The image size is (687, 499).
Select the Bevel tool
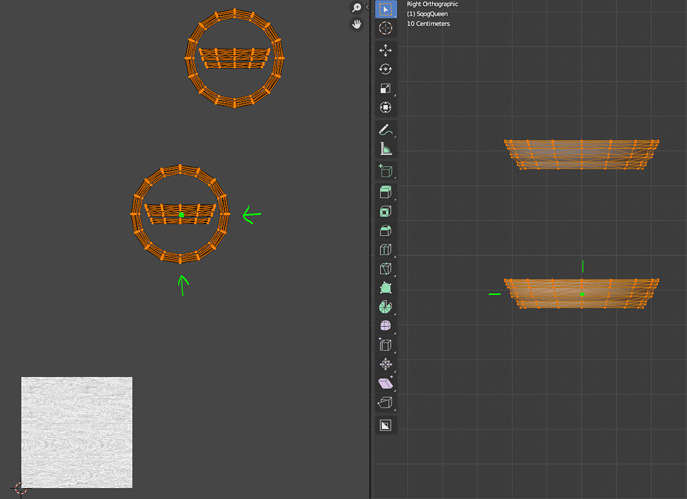click(x=386, y=230)
